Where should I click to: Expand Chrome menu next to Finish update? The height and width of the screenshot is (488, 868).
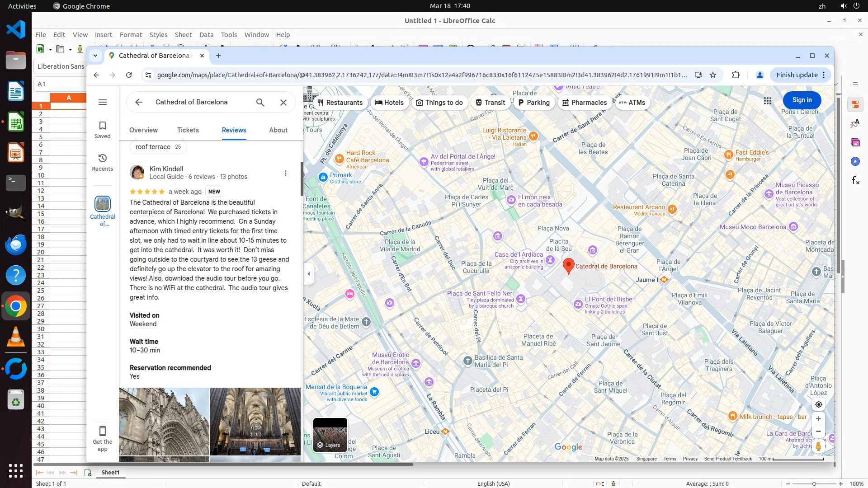click(x=824, y=75)
